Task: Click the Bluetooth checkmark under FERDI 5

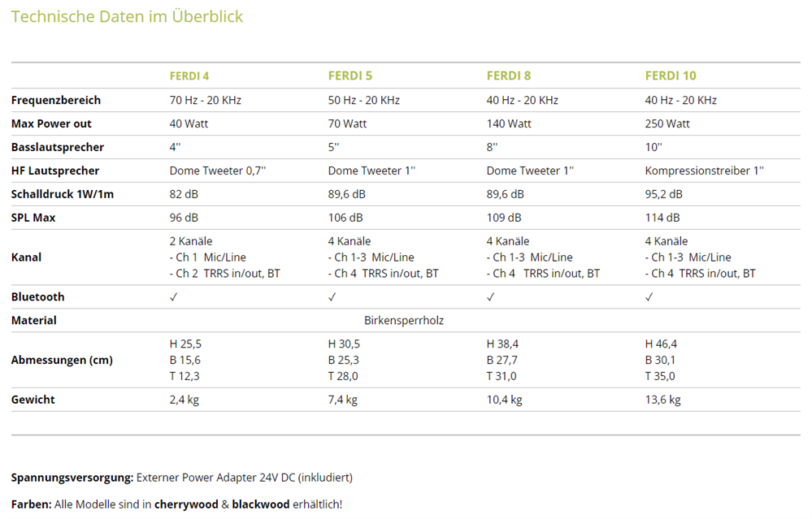Action: pyautogui.click(x=332, y=297)
